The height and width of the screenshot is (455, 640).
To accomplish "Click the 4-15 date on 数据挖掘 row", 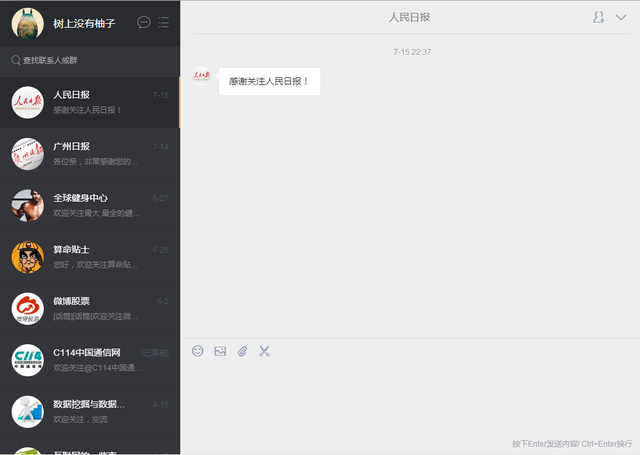I will [160, 404].
